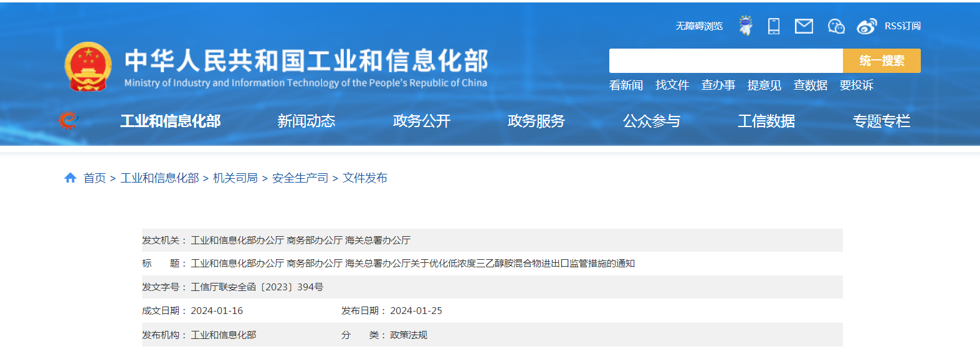Go to 机关司局 in breadcrumb
The width and height of the screenshot is (980, 357).
[235, 178]
